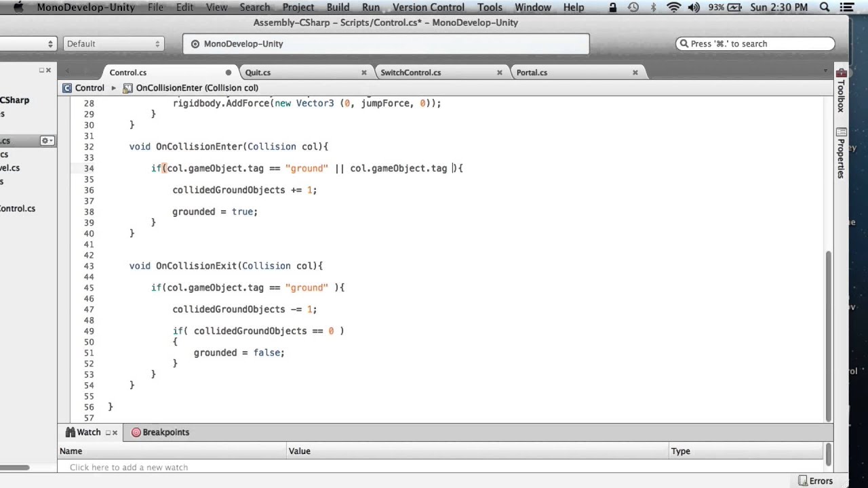Click the Apple menu logo
The width and height of the screenshot is (868, 488).
pos(18,7)
